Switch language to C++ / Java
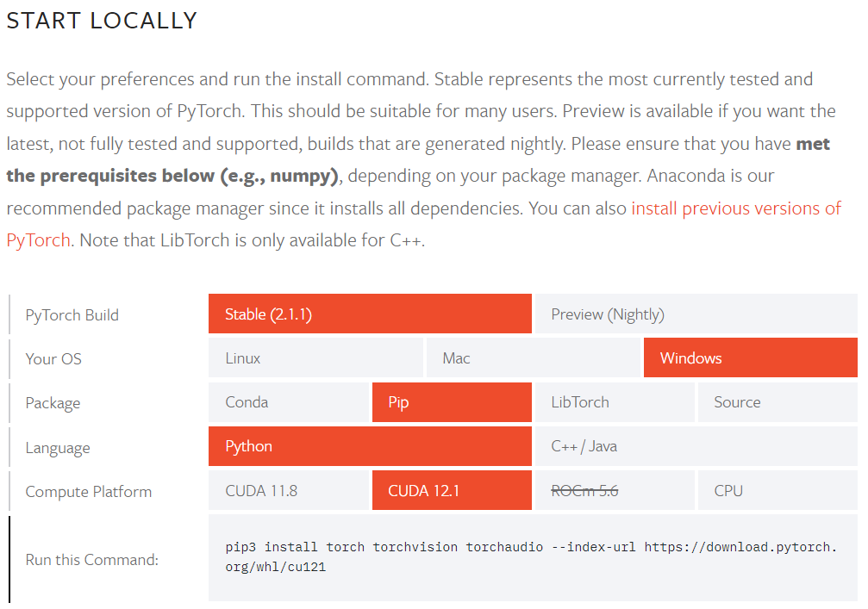868x609 pixels. pos(696,446)
